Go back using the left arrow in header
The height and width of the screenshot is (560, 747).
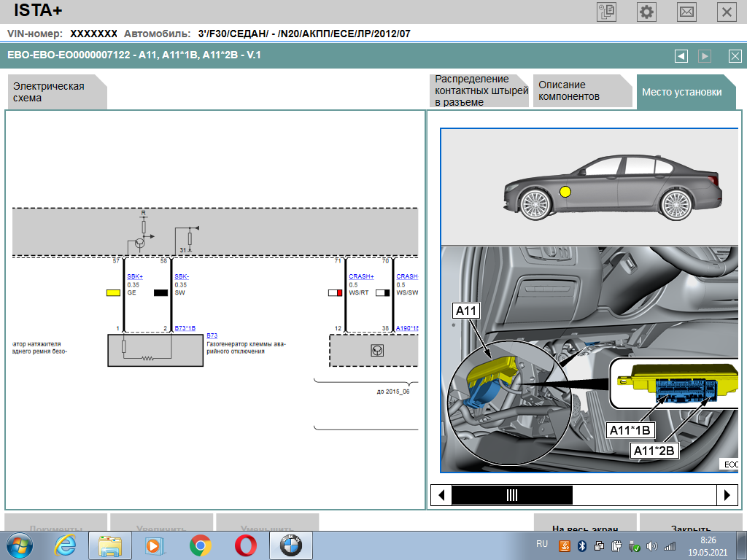(681, 56)
